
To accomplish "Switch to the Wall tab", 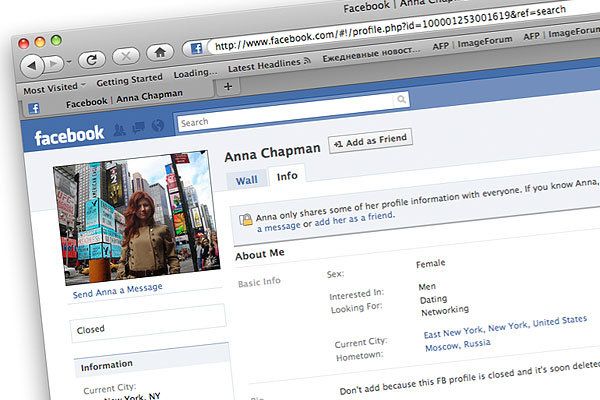I will [x=246, y=180].
